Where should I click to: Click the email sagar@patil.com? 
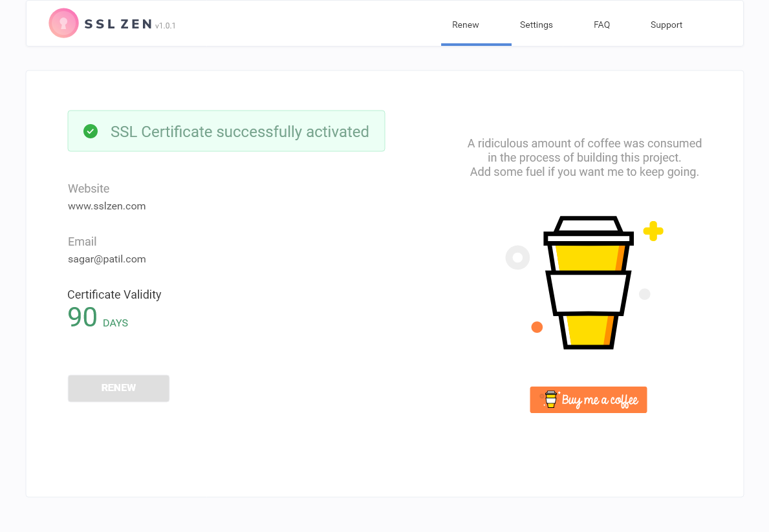(107, 259)
